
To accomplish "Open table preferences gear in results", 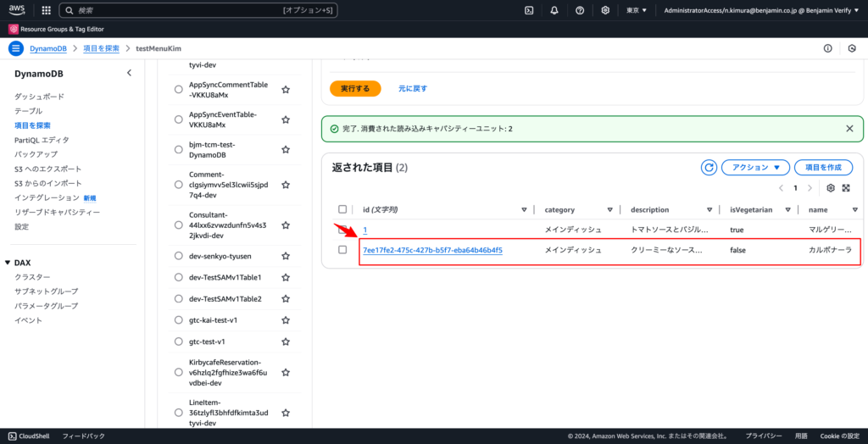I will pyautogui.click(x=831, y=187).
